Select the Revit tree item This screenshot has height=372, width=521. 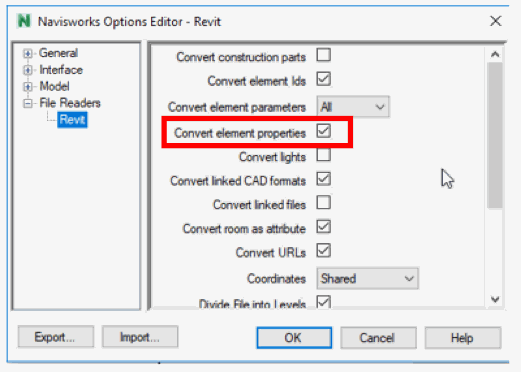coord(72,120)
